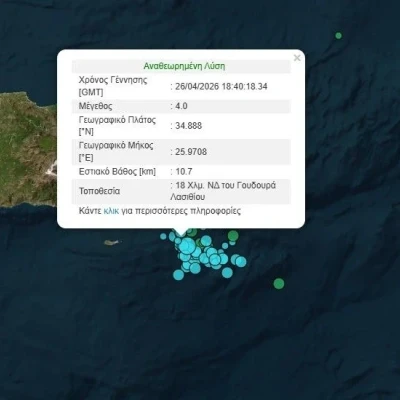Select the small island south of Crete
The width and height of the screenshot is (400, 400).
click(x=112, y=242)
